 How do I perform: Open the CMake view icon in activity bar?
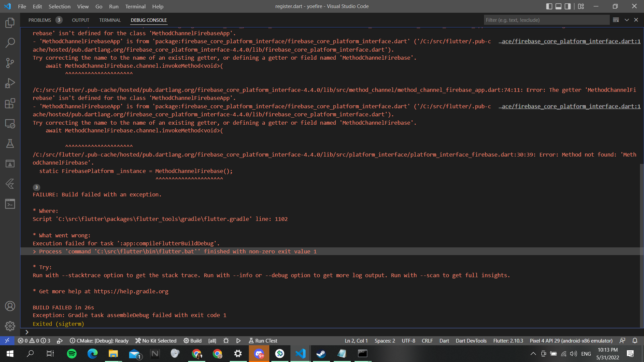tap(10, 164)
